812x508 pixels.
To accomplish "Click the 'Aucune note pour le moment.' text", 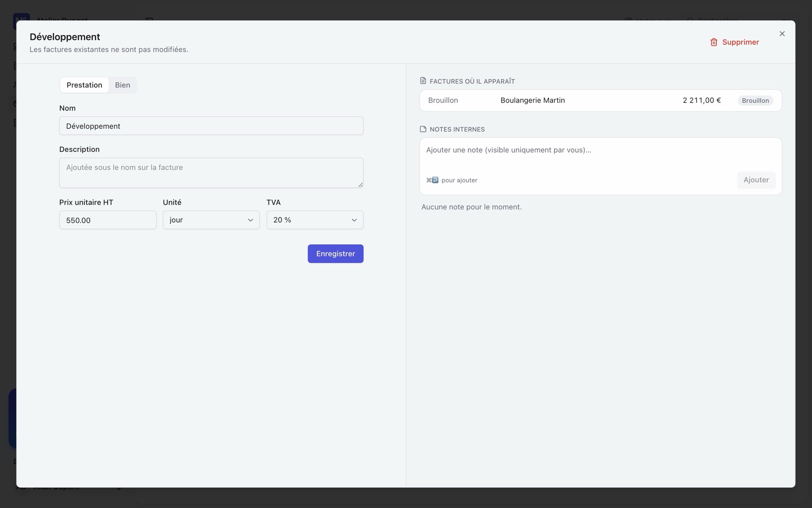I will (x=471, y=207).
